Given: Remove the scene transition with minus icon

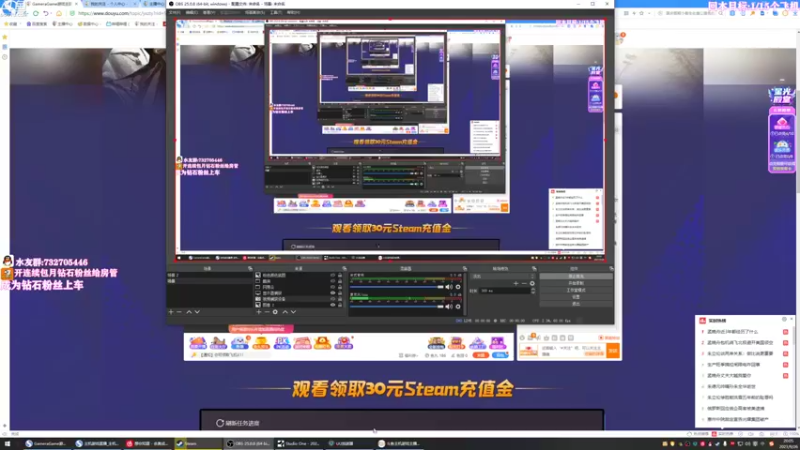Looking at the screenshot, I should tap(524, 284).
